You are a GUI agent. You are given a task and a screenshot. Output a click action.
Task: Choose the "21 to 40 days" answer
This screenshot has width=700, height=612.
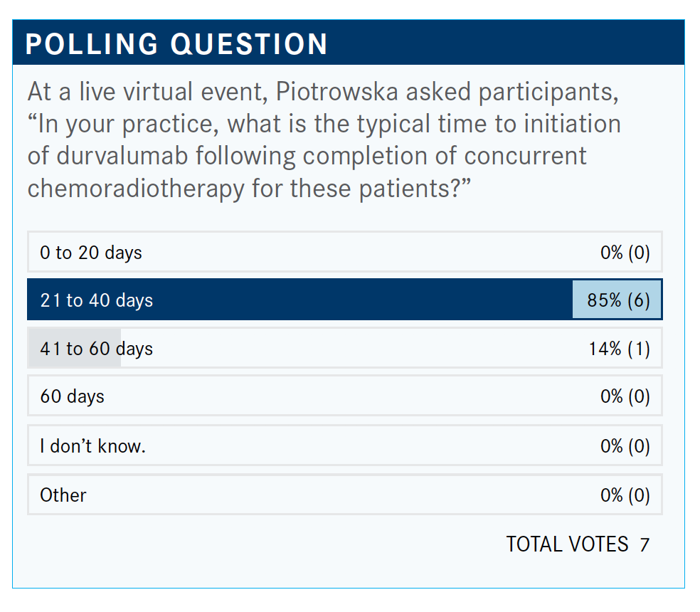tap(97, 300)
